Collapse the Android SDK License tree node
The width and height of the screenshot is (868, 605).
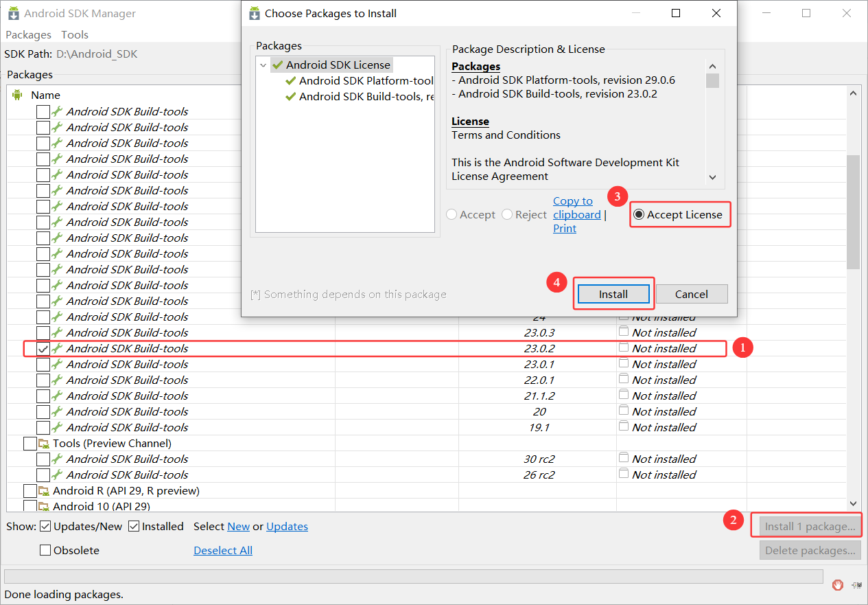(x=263, y=65)
